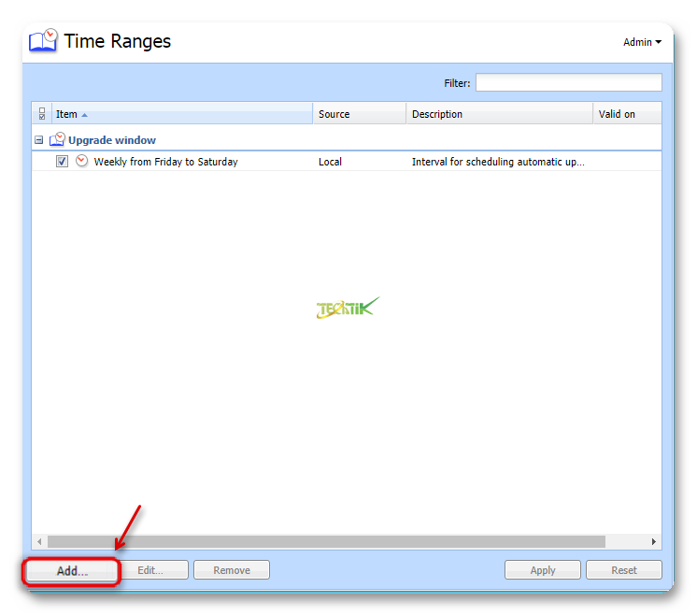This screenshot has width=697, height=616.
Task: Select the Upgrade window group label
Action: 111,140
